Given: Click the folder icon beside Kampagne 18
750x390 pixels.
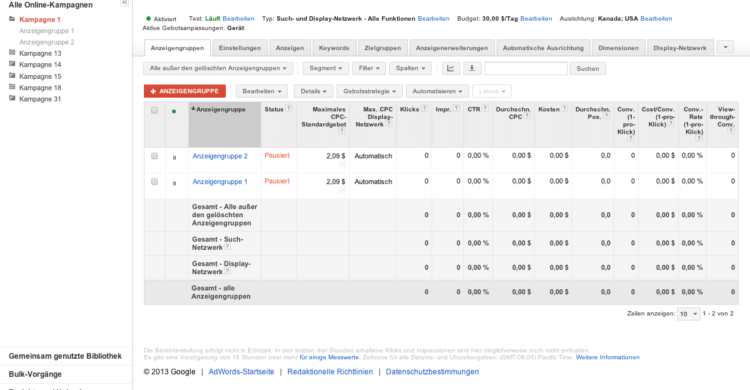Looking at the screenshot, I should click(x=12, y=87).
